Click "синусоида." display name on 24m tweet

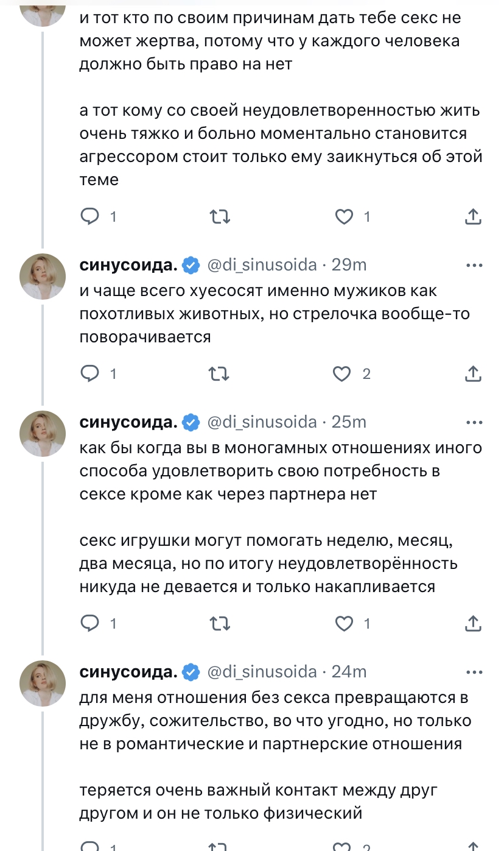coord(128,672)
